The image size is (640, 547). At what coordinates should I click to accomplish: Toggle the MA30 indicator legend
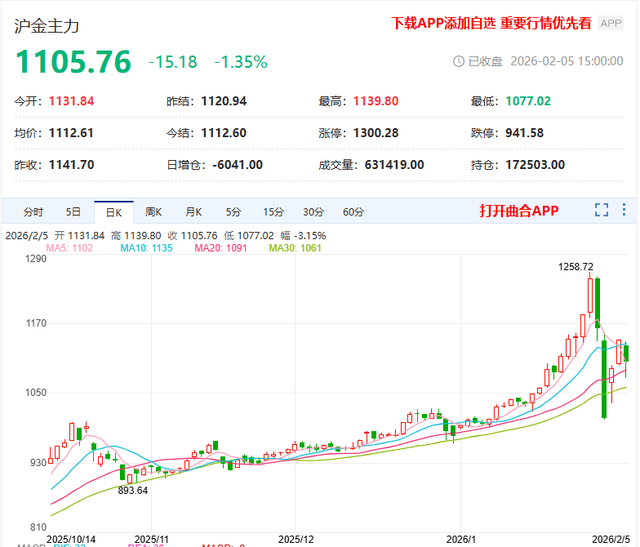click(294, 247)
